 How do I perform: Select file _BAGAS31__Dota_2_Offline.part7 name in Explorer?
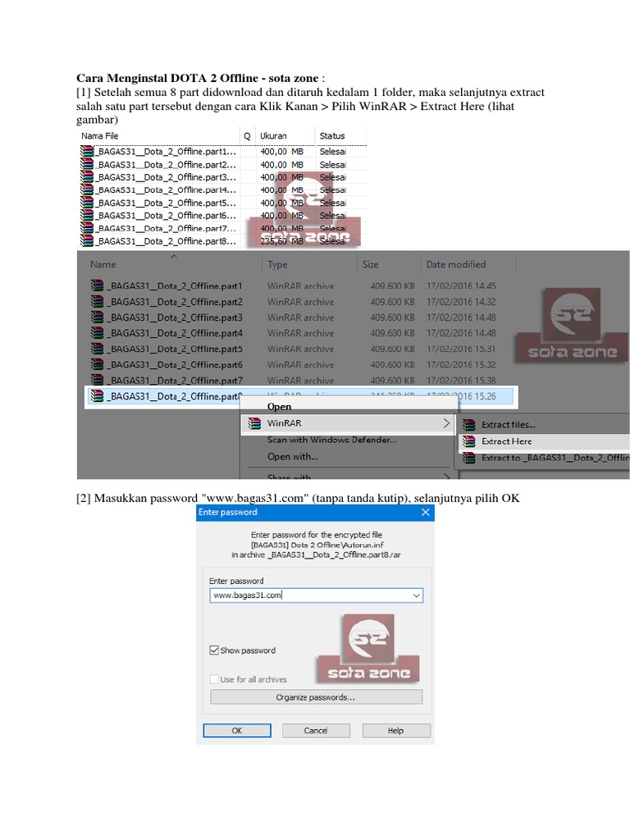point(175,381)
